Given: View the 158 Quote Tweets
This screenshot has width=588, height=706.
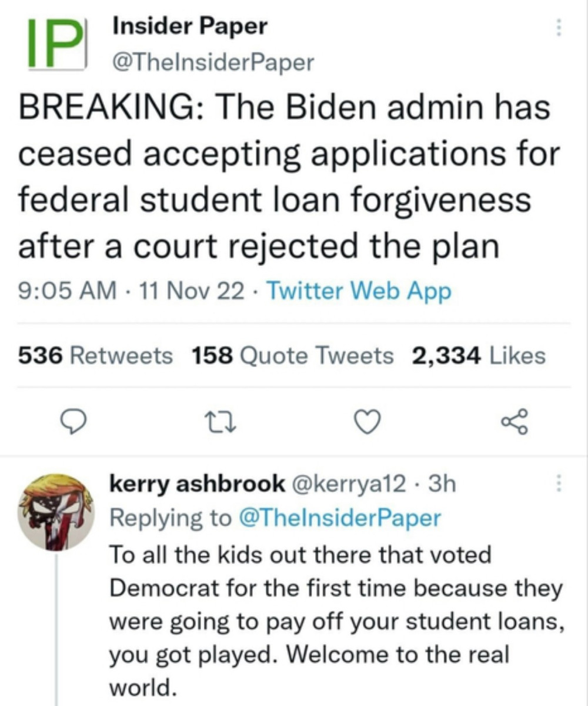Looking at the screenshot, I should click(293, 355).
